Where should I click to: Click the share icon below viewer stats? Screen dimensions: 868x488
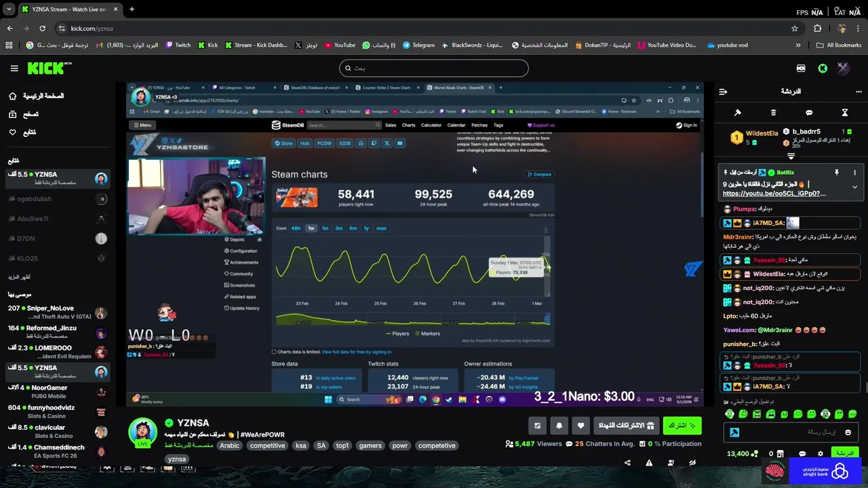[627, 463]
